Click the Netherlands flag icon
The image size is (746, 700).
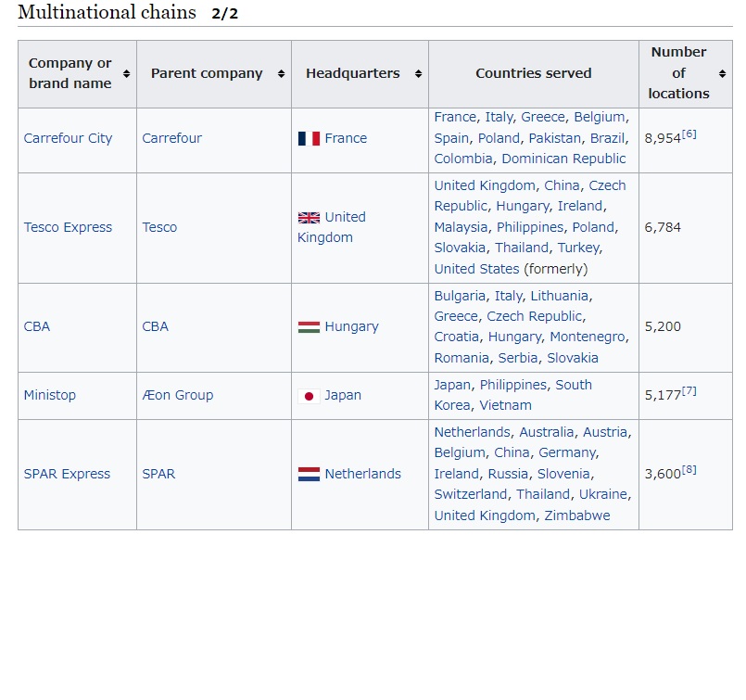309,474
